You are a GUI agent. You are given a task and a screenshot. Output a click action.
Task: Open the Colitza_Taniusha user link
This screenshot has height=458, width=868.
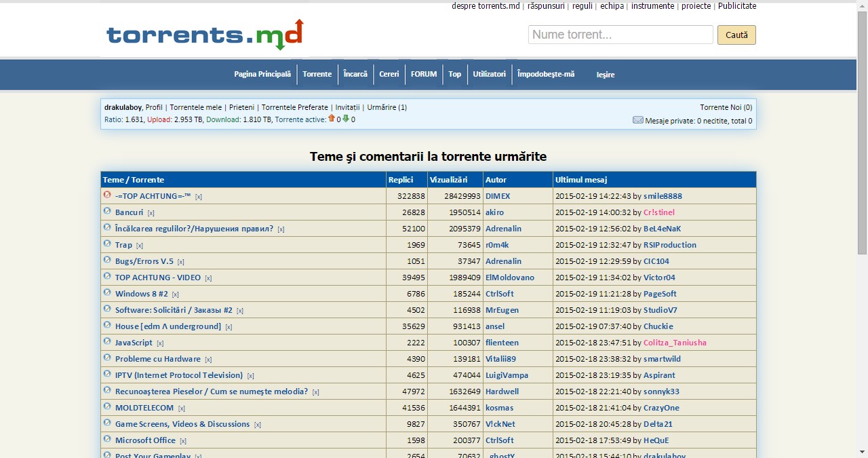[x=675, y=343]
